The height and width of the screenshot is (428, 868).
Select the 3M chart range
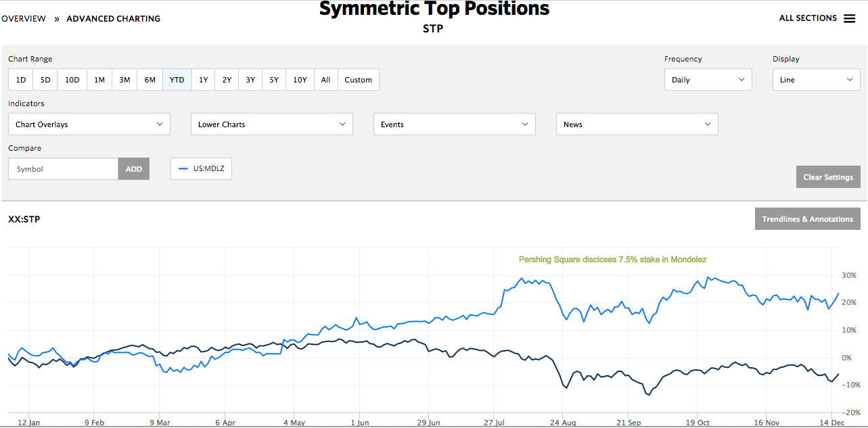pos(124,80)
